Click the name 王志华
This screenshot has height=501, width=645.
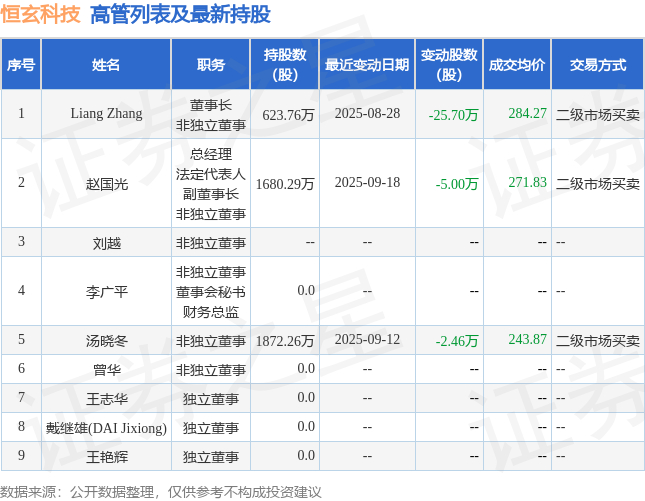click(x=107, y=399)
